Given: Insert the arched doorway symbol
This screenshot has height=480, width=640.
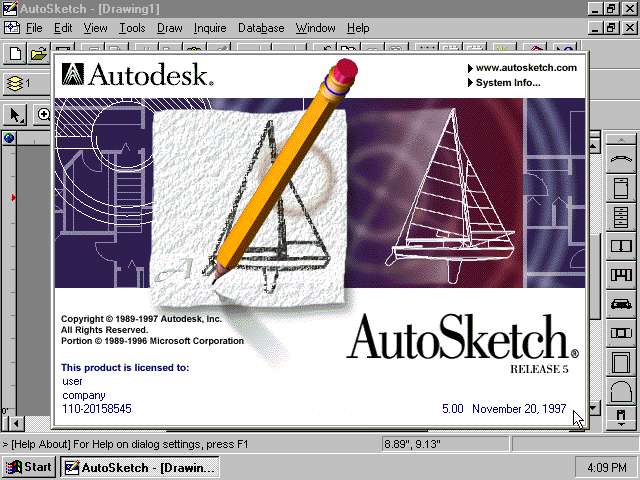Looking at the screenshot, I should 621,390.
